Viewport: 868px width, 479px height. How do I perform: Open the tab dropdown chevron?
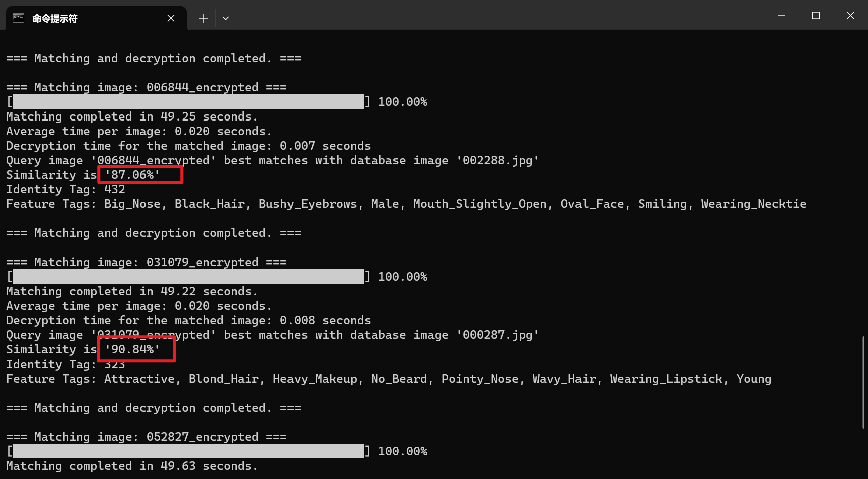(226, 18)
